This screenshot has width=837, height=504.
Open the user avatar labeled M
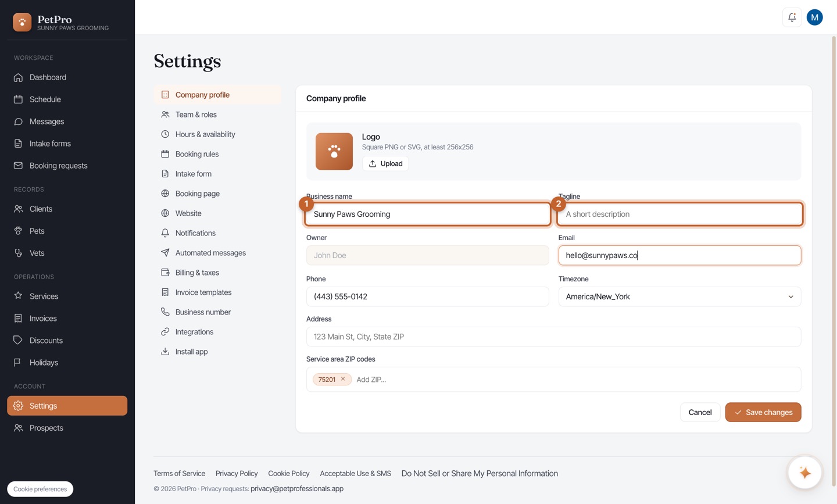point(815,17)
